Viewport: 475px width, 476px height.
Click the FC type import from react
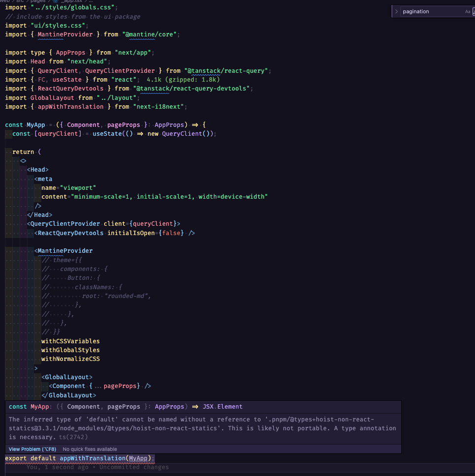click(41, 80)
